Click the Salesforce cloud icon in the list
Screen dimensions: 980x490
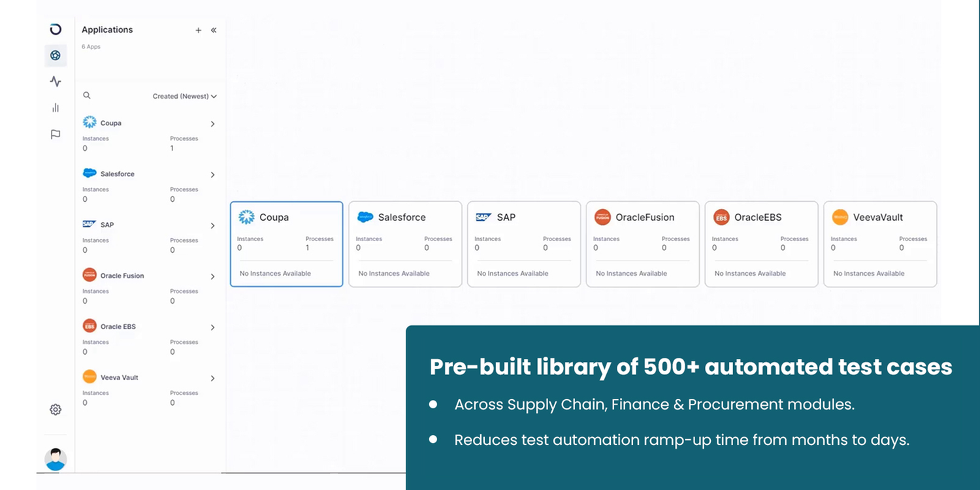click(88, 173)
